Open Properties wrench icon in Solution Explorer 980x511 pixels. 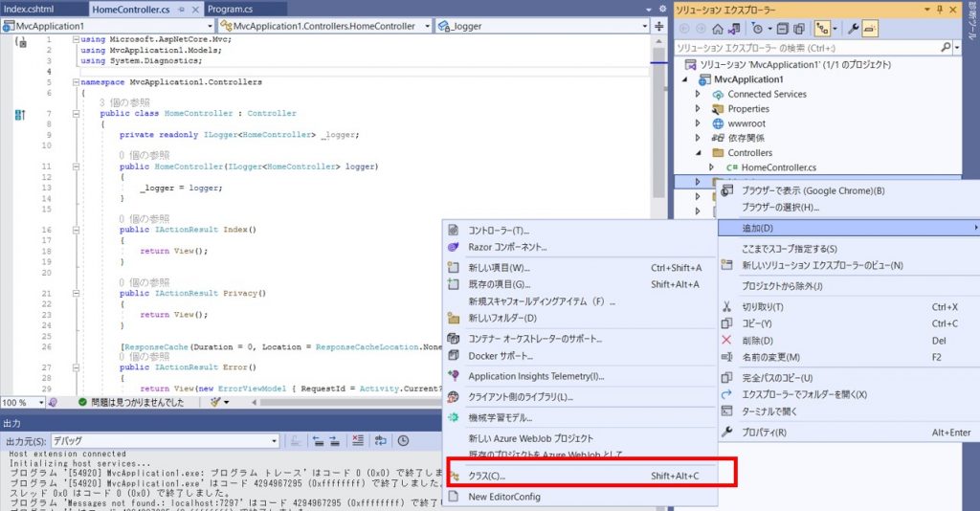pos(853,29)
